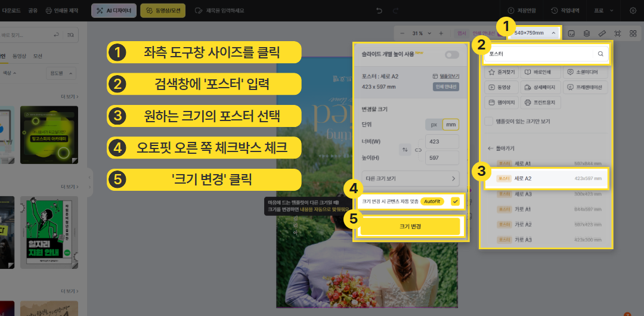Click the AI 디자이너 button
Screen dimensions: 644x316
click(x=114, y=11)
